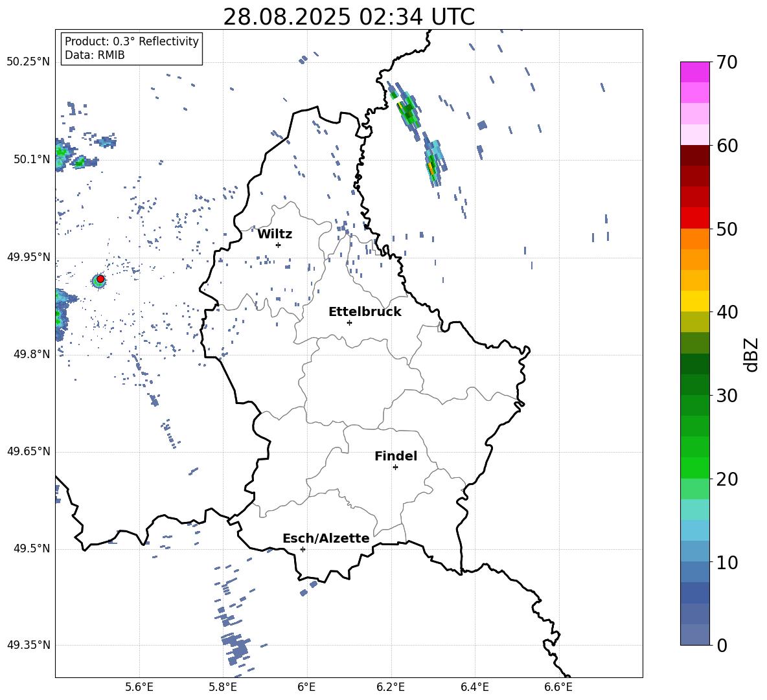Click the 49.8°N latitude label
767x700 pixels.
31,354
